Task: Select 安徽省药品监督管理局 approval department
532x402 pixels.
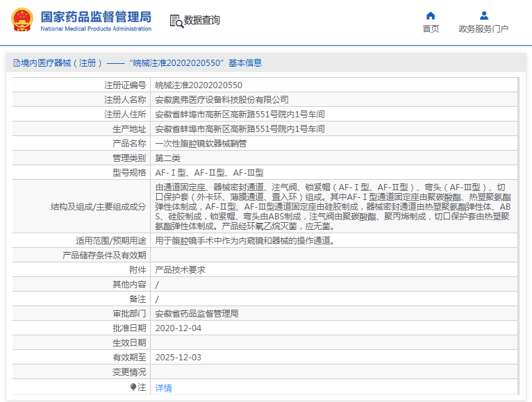Action: click(x=197, y=313)
